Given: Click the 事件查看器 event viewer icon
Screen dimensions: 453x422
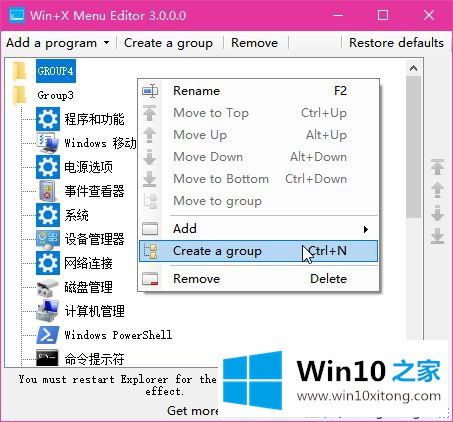Looking at the screenshot, I should point(48,191).
